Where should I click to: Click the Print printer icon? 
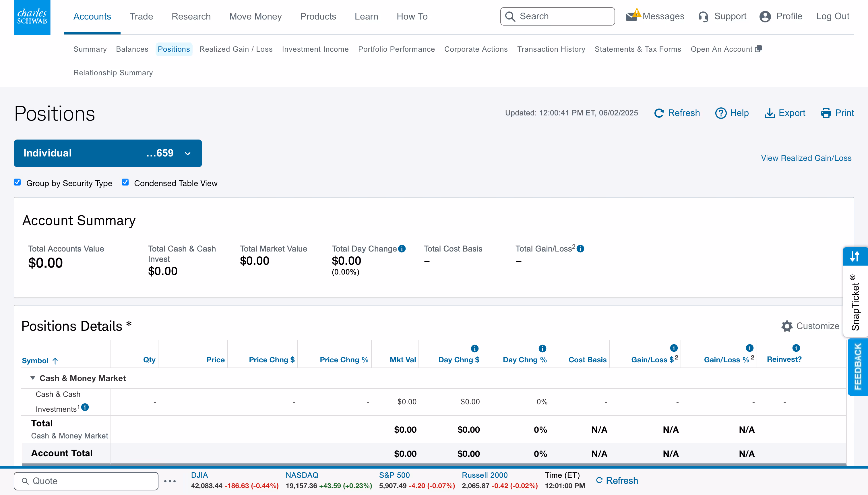826,113
